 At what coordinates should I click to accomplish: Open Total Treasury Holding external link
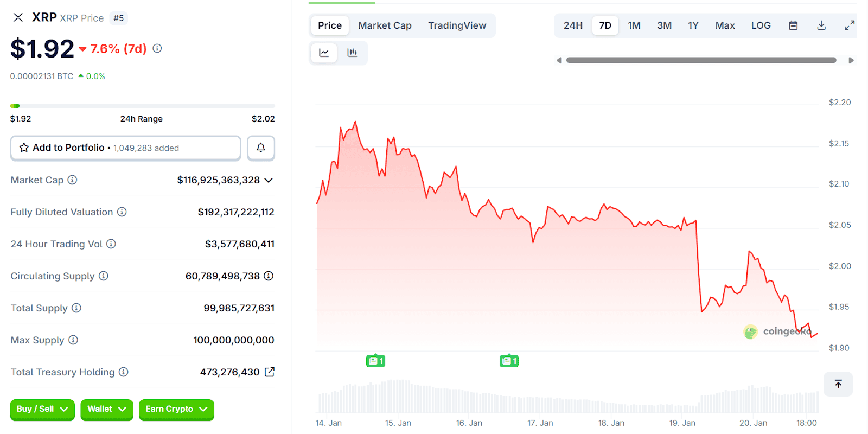point(270,372)
